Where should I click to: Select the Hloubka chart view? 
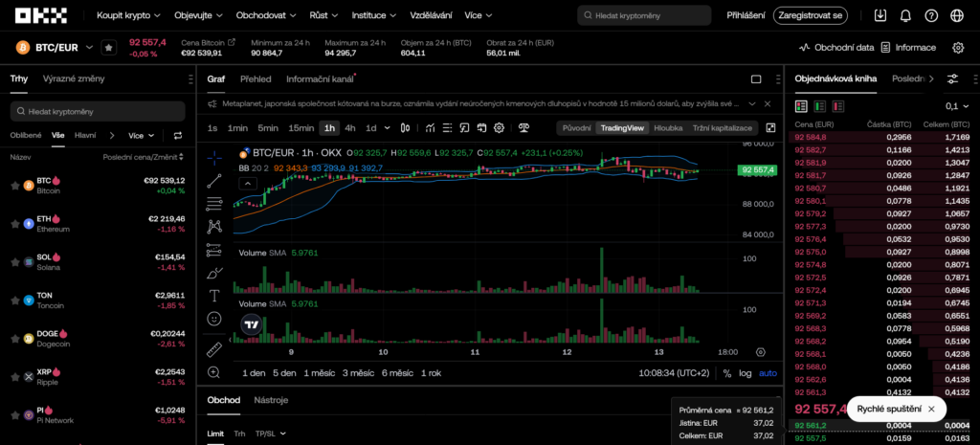[668, 128]
